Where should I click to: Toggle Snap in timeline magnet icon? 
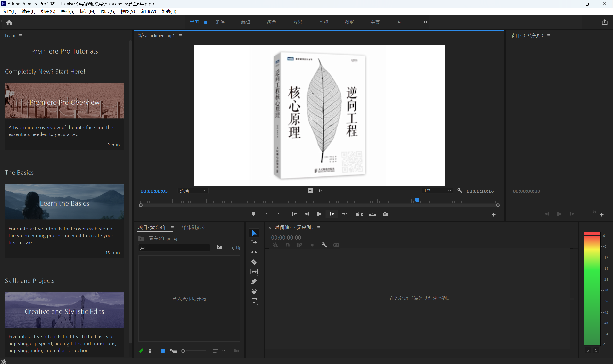(287, 245)
